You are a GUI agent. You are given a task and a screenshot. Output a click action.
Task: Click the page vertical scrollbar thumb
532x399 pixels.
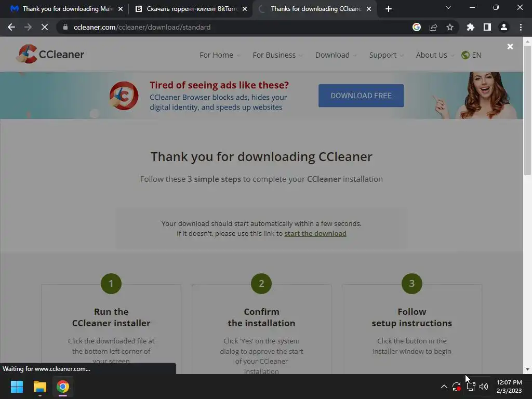coord(527,111)
